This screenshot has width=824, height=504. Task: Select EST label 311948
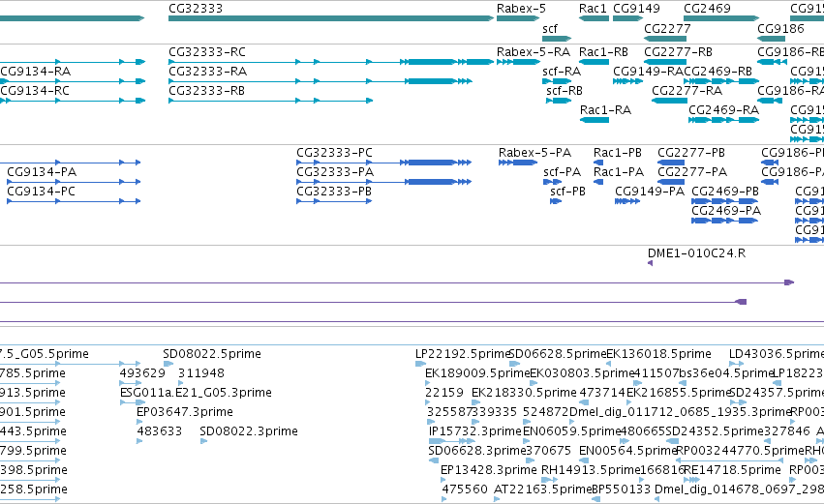pos(201,373)
